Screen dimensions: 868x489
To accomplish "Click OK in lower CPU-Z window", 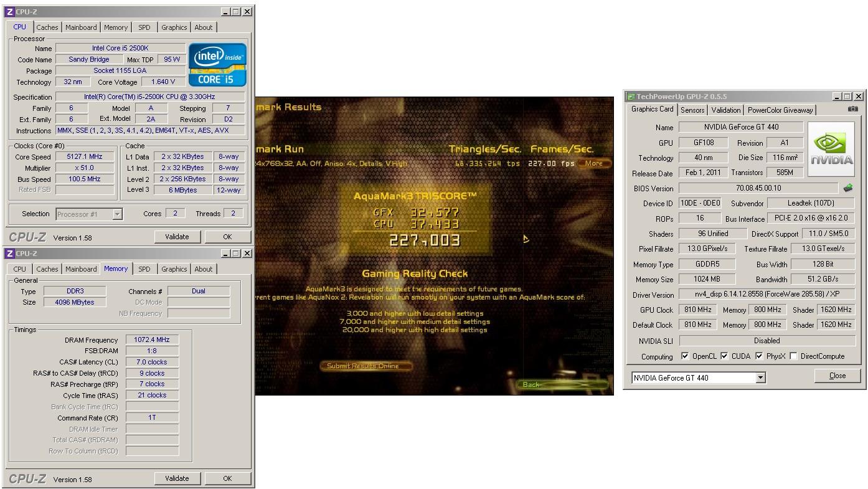I will [227, 478].
